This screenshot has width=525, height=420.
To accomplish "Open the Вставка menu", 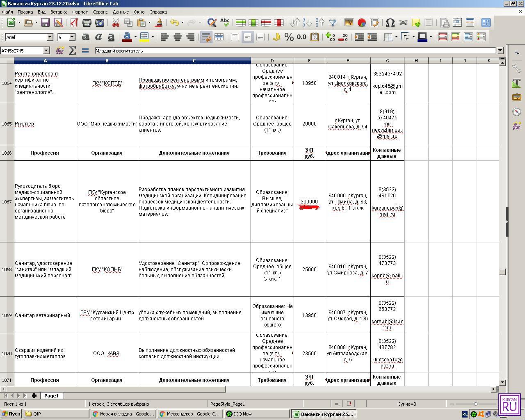I will pyautogui.click(x=59, y=12).
